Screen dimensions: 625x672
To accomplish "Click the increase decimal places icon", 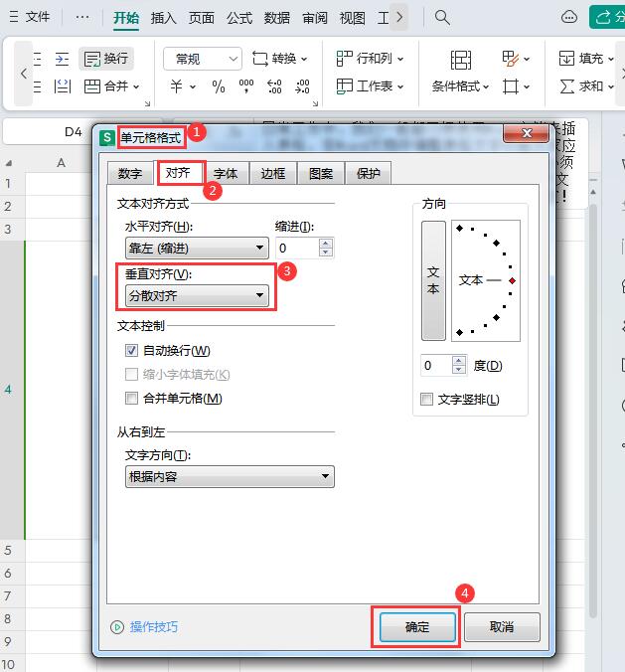I will pyautogui.click(x=274, y=86).
